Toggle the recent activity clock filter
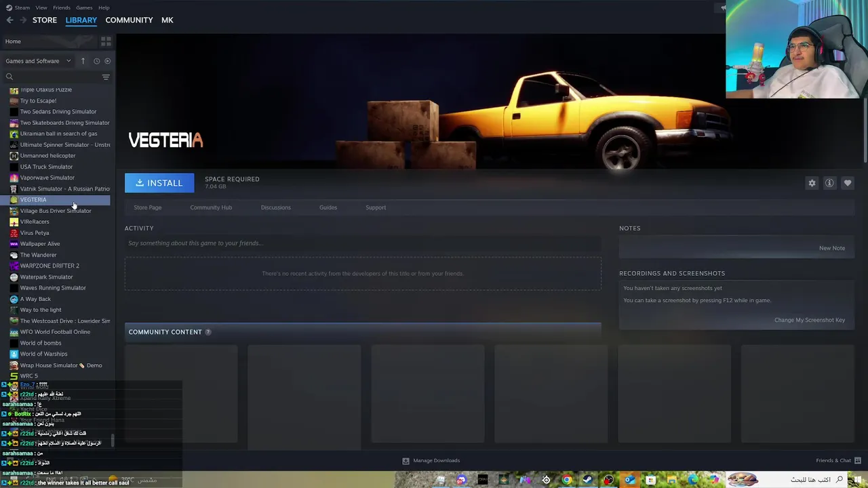 coord(96,61)
